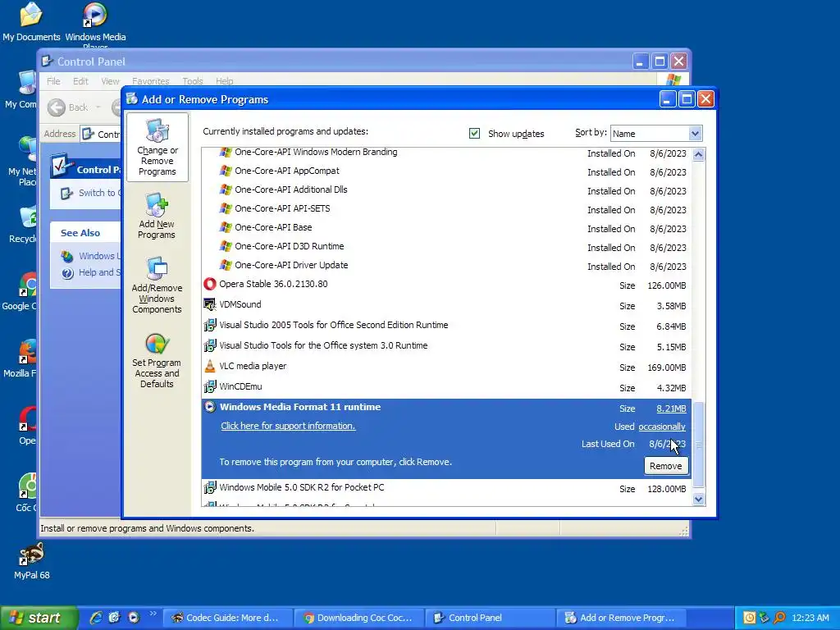Open the View menu in Control Panel
Viewport: 840px width, 630px height.
(111, 81)
